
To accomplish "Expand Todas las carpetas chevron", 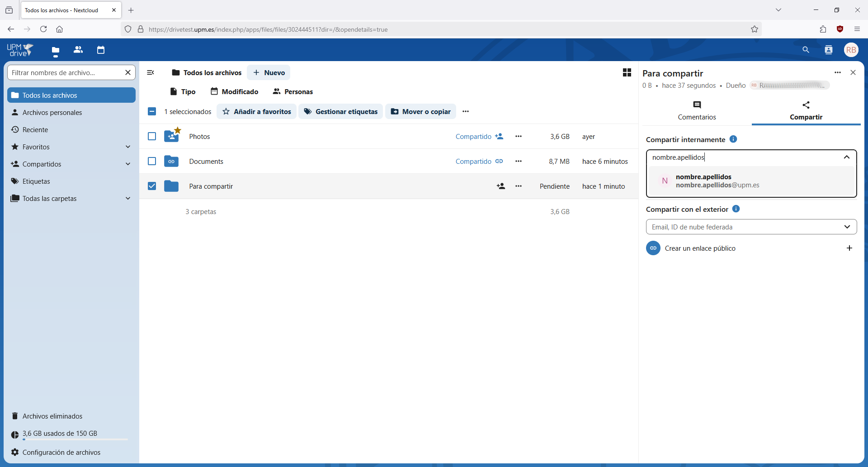I will point(128,198).
